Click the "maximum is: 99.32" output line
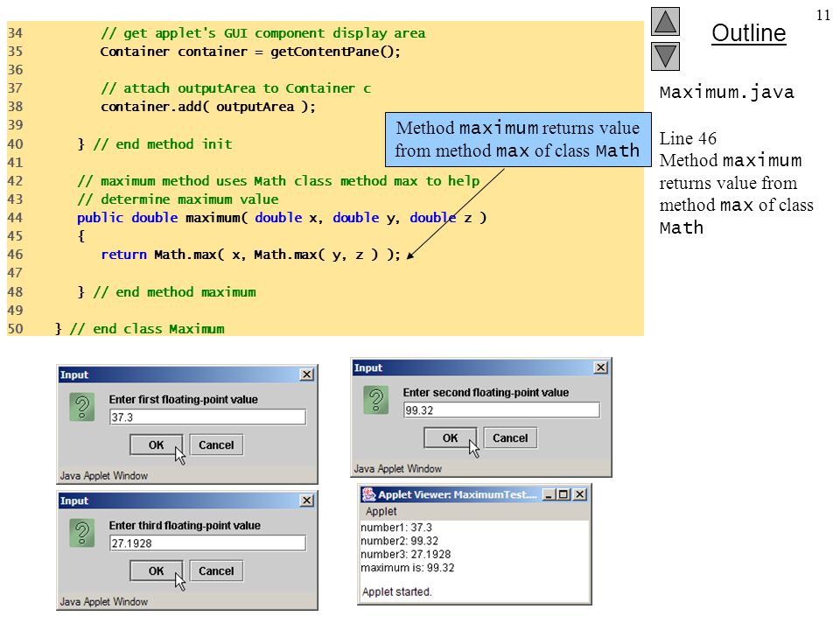This screenshot has width=840, height=630. click(408, 567)
